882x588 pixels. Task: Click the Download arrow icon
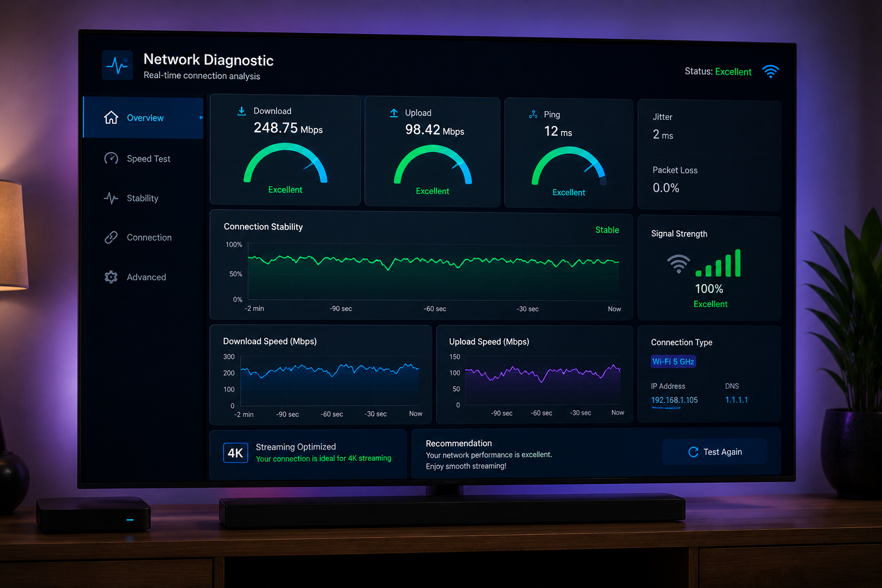coord(242,111)
